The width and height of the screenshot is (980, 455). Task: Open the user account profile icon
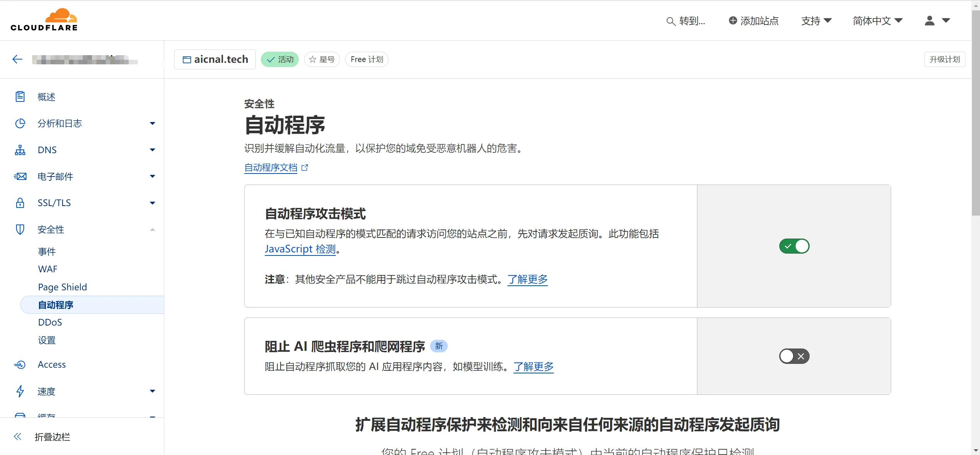(929, 21)
